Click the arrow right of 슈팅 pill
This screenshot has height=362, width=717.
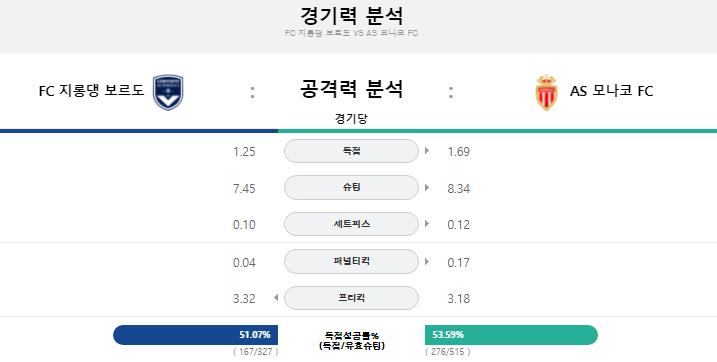(x=427, y=187)
